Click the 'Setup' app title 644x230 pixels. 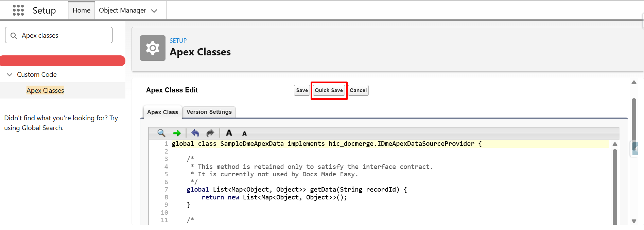pyautogui.click(x=44, y=11)
